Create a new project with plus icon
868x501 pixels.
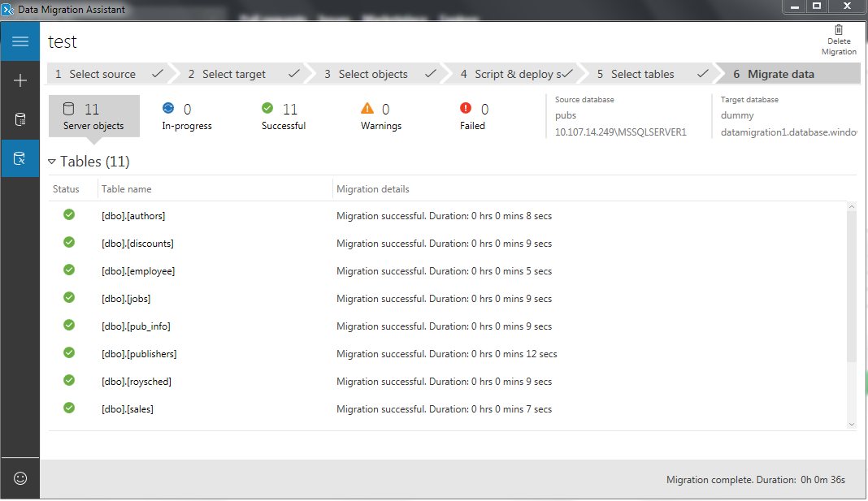pos(20,80)
